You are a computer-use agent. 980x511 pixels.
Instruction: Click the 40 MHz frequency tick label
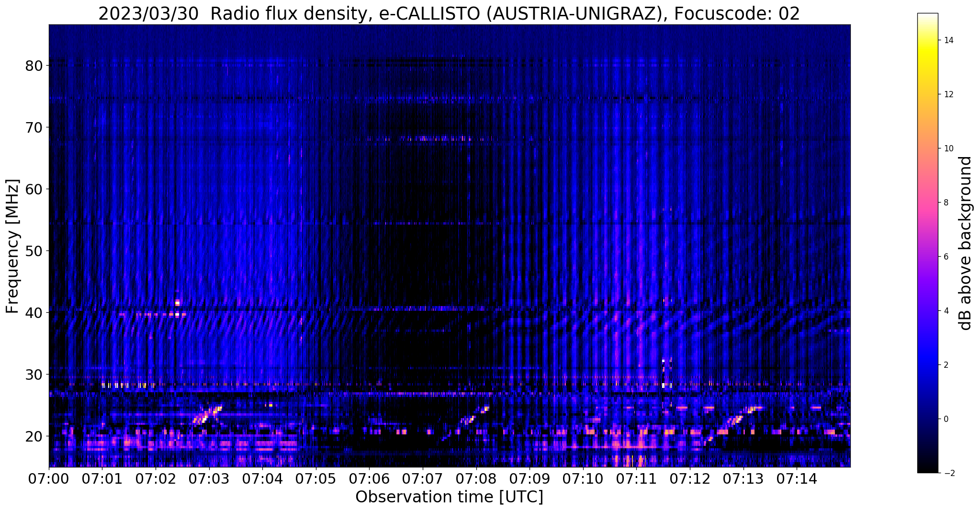34,313
